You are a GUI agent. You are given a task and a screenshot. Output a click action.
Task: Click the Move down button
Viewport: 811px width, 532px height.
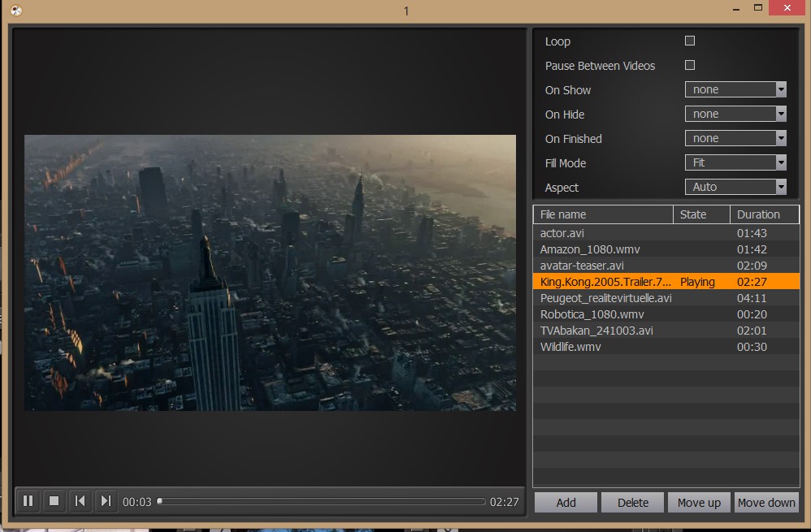click(766, 503)
